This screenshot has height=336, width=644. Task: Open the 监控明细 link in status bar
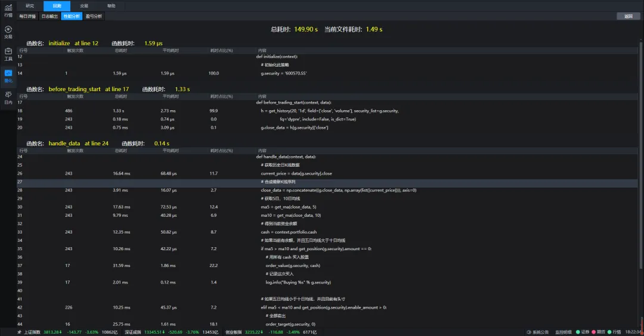pyautogui.click(x=563, y=332)
